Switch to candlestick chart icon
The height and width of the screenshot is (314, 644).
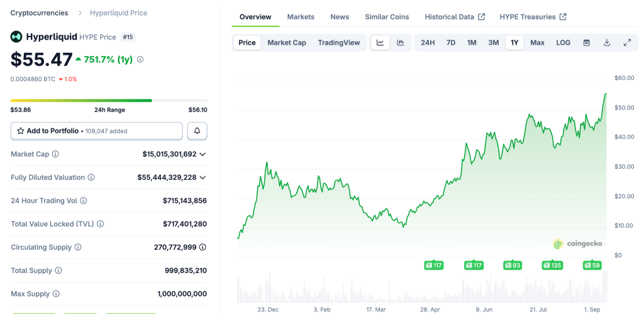tap(400, 43)
